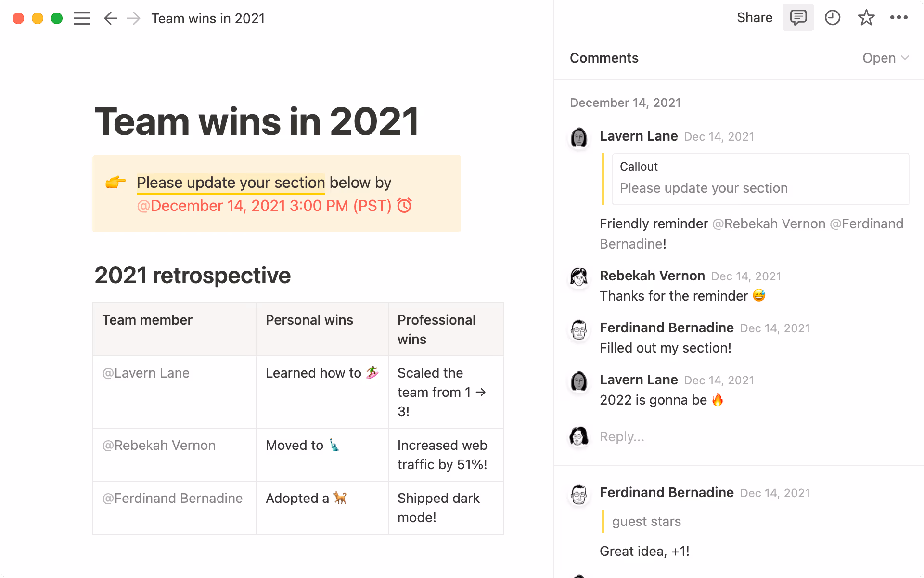Open page history clock icon
This screenshot has height=578, width=924.
832,18
